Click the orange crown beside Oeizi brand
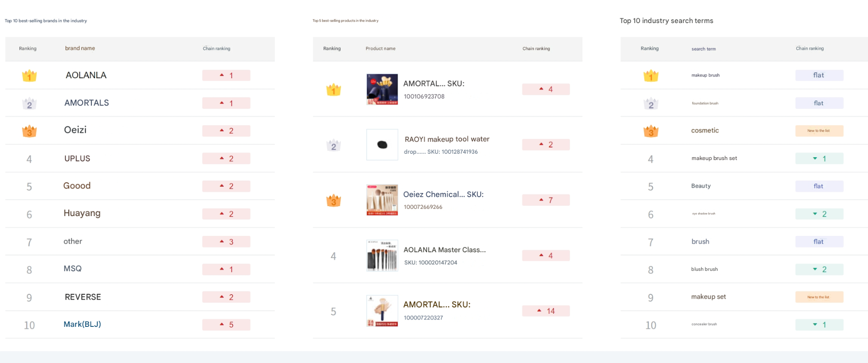The height and width of the screenshot is (363, 868). (29, 131)
